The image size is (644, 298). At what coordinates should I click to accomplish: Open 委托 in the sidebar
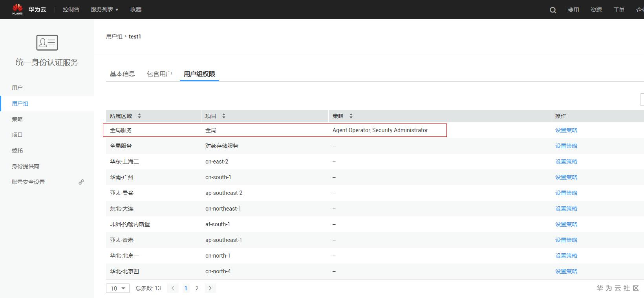[17, 151]
